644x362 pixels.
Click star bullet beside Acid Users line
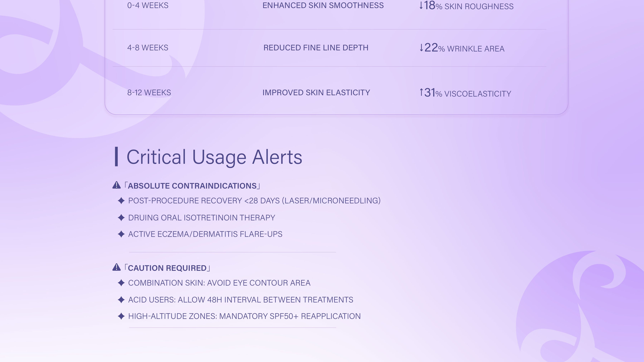(x=121, y=300)
